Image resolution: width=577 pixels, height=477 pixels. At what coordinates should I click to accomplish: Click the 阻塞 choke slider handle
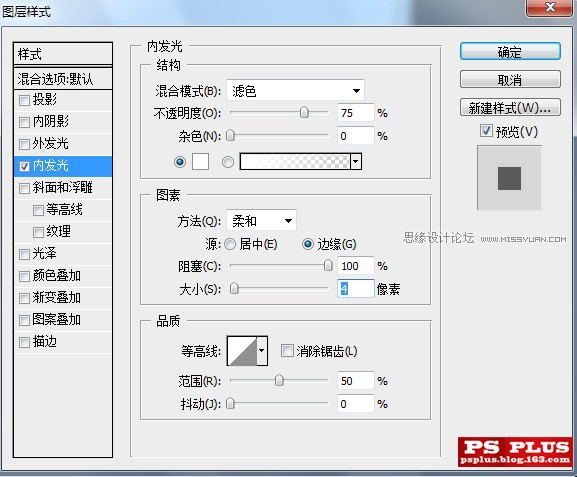(x=328, y=265)
